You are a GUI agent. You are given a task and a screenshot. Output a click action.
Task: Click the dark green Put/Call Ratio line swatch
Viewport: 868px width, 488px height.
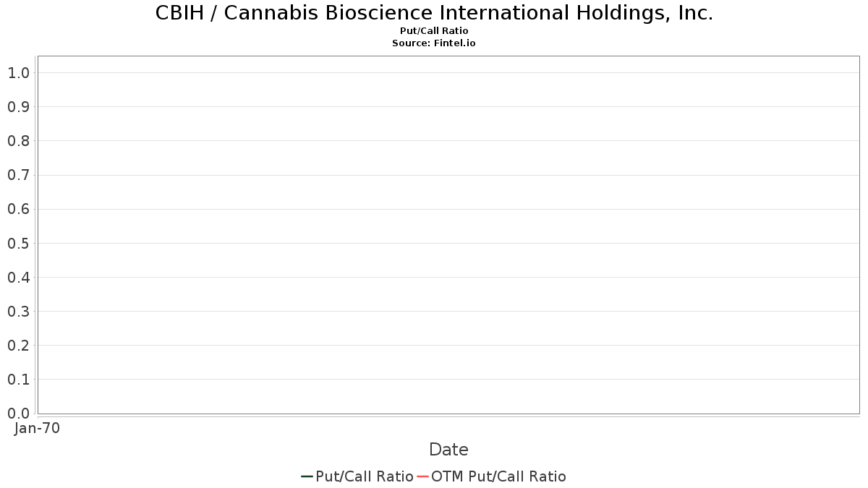coord(307,476)
